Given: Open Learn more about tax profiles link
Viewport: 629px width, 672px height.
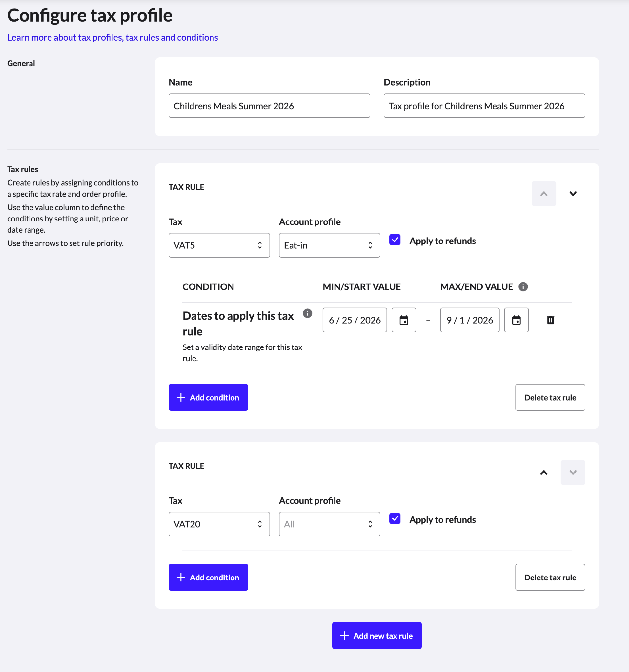Looking at the screenshot, I should coord(112,37).
